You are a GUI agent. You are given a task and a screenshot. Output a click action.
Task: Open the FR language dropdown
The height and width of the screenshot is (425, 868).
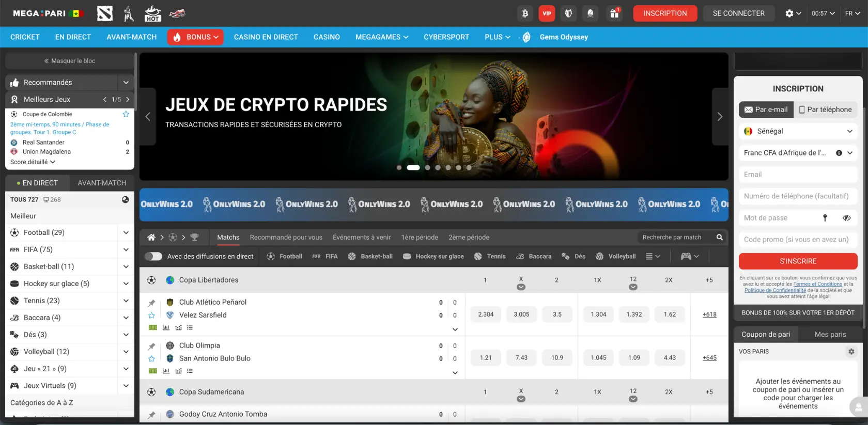coord(853,13)
